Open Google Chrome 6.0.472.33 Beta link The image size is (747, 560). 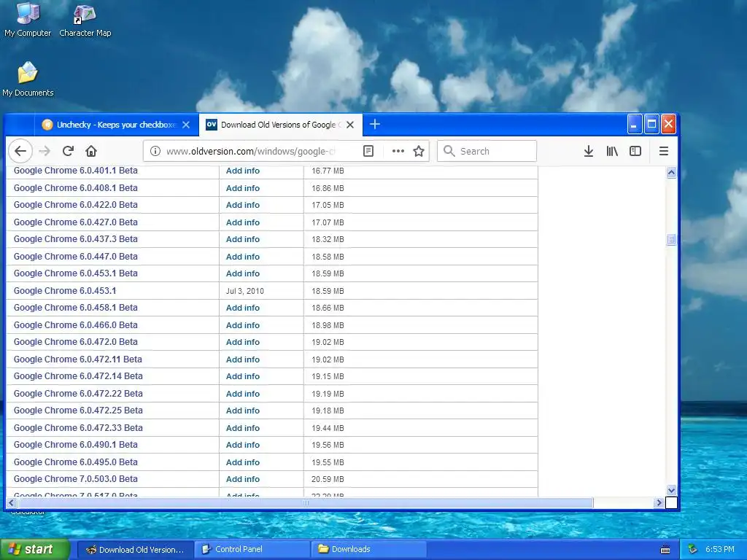click(78, 427)
